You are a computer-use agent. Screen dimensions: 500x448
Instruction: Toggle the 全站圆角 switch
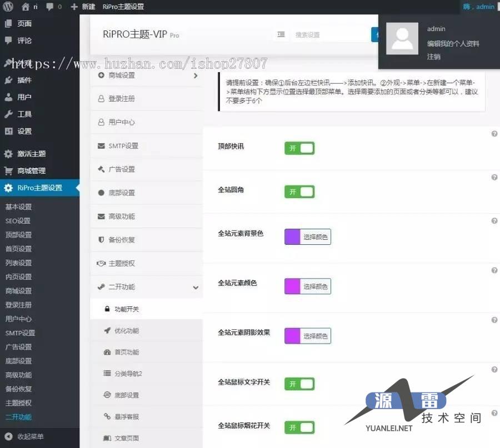(x=299, y=192)
